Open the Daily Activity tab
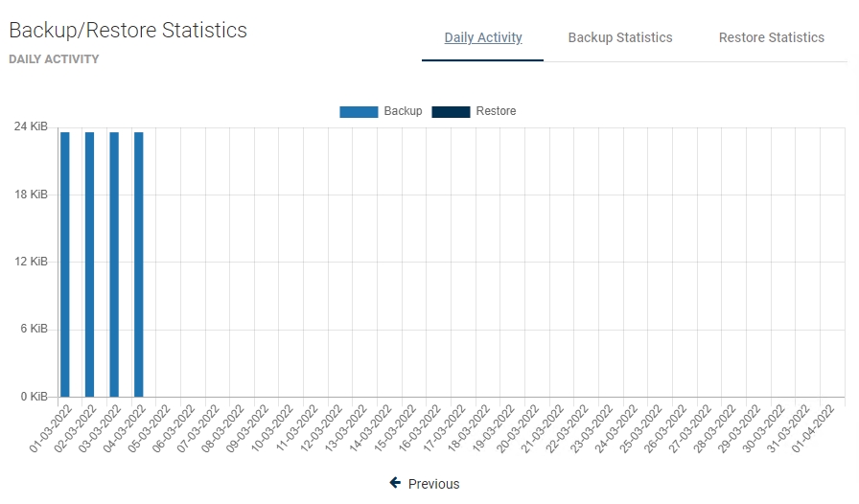 pos(483,38)
